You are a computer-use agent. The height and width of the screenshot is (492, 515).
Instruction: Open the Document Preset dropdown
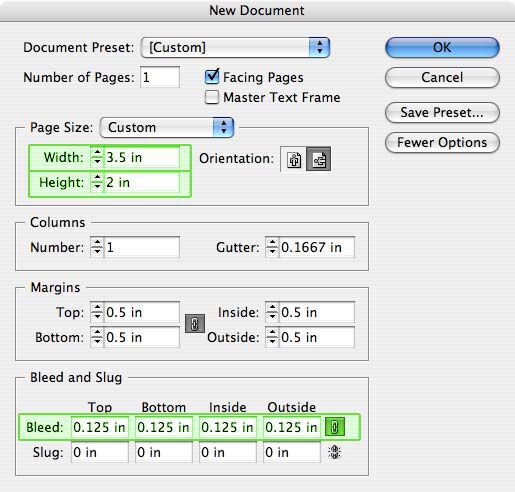235,47
